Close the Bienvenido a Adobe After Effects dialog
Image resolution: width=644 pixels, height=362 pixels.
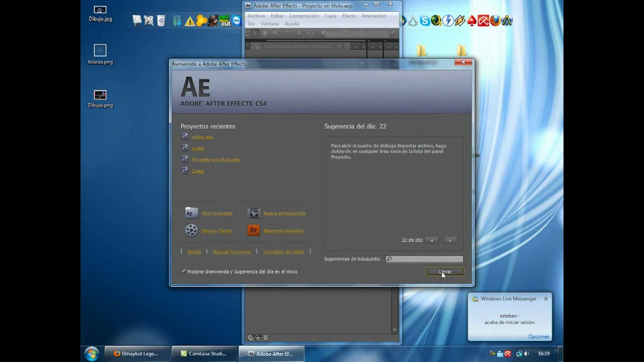point(463,62)
